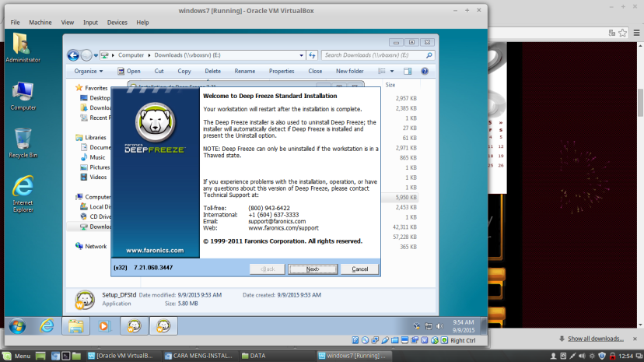The height and width of the screenshot is (362, 644).
Task: Select Pictures library in navigation pane
Action: pos(96,167)
